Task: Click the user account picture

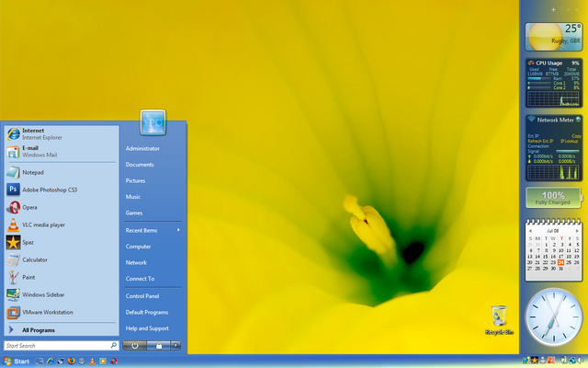Action: (153, 122)
